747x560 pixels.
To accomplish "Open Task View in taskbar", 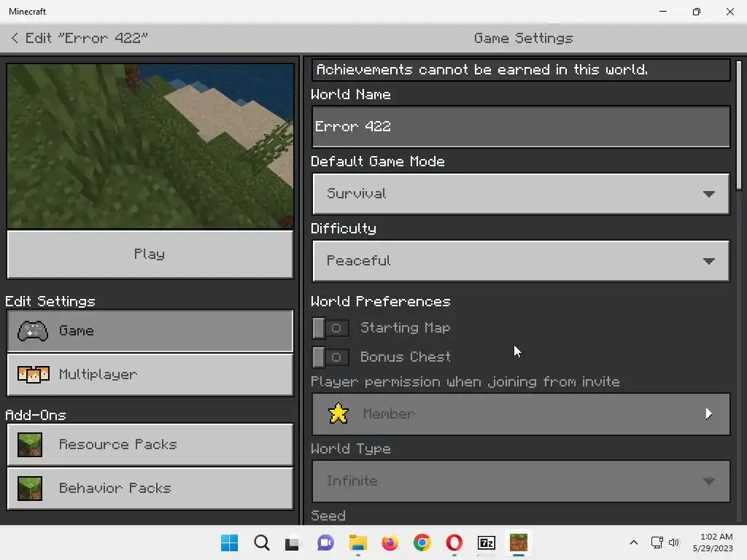I will pos(293,542).
